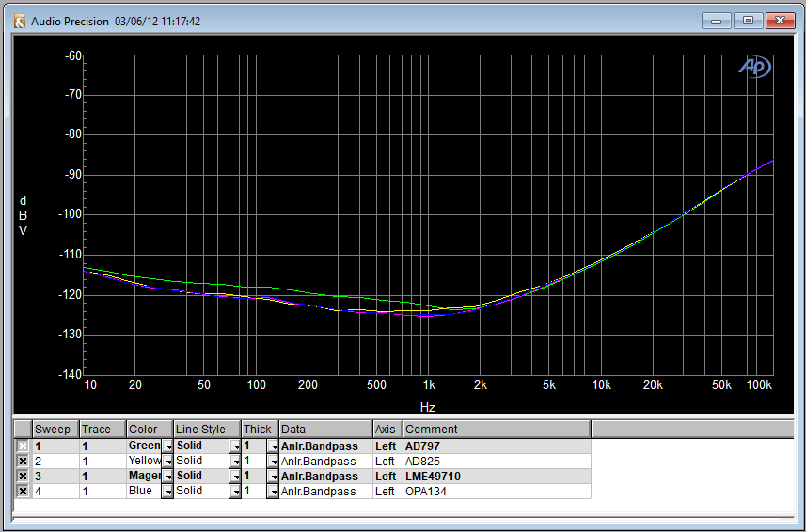
Task: Open thickness dropdown in AD797 row
Action: [x=273, y=446]
